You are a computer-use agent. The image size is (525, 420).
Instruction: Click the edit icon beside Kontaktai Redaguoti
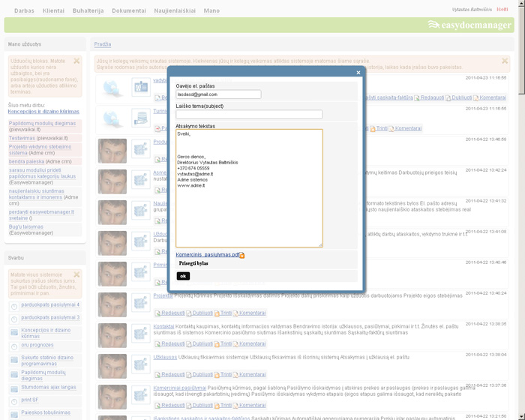click(157, 344)
